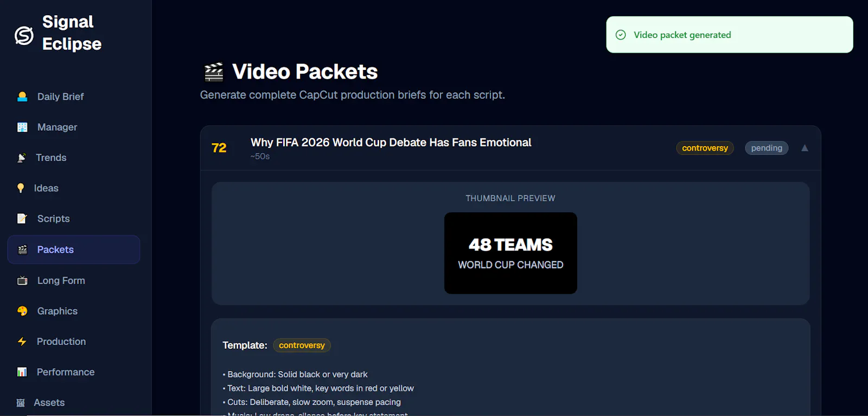Click the building icon beside Manager

point(22,127)
